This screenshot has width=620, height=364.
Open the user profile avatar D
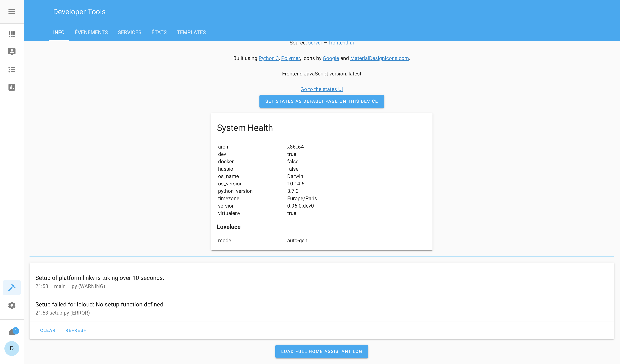click(x=12, y=348)
